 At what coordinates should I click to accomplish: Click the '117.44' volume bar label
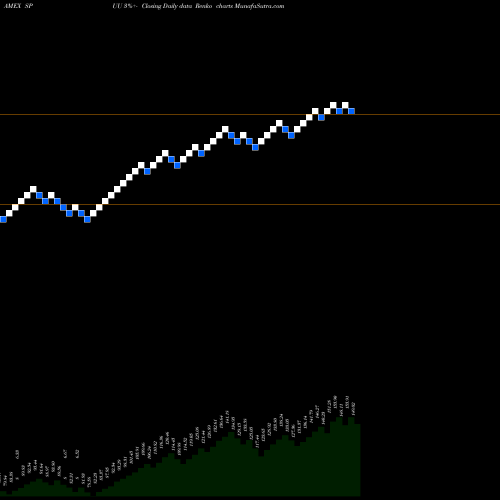pyautogui.click(x=257, y=442)
